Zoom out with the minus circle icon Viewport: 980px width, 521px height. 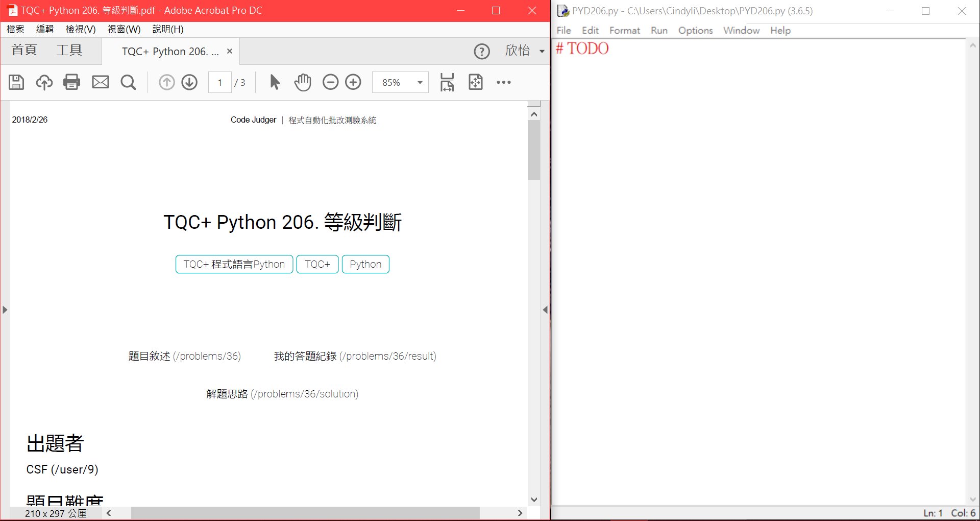[x=331, y=82]
